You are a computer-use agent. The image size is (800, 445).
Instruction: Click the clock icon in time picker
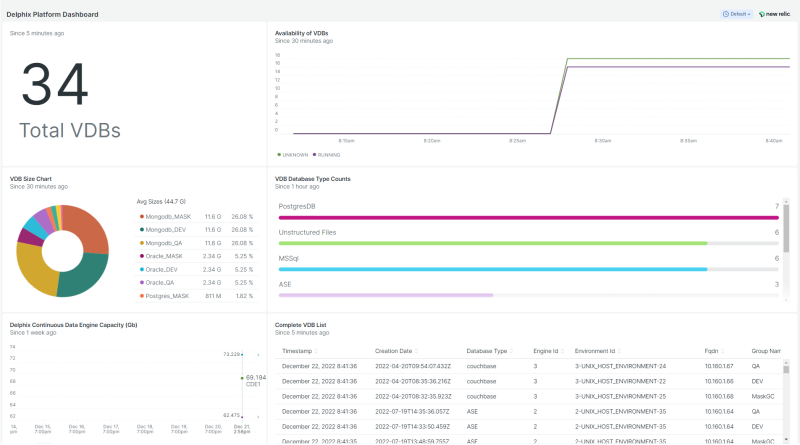pyautogui.click(x=726, y=14)
